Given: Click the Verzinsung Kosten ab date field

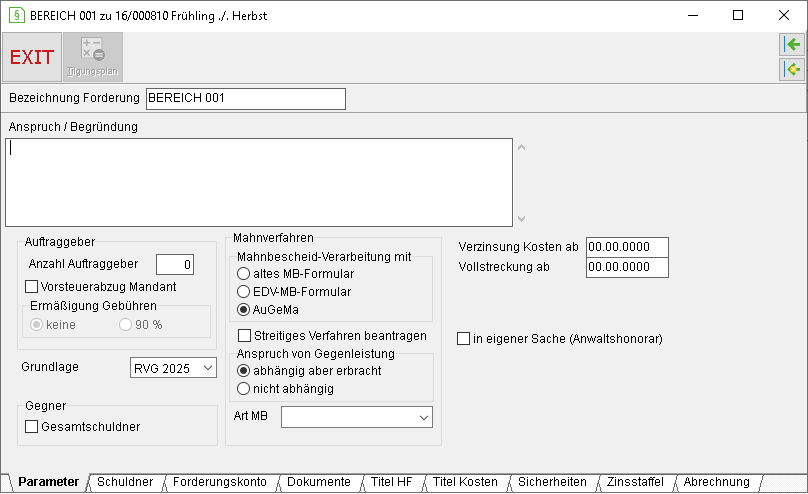Looking at the screenshot, I should (627, 247).
